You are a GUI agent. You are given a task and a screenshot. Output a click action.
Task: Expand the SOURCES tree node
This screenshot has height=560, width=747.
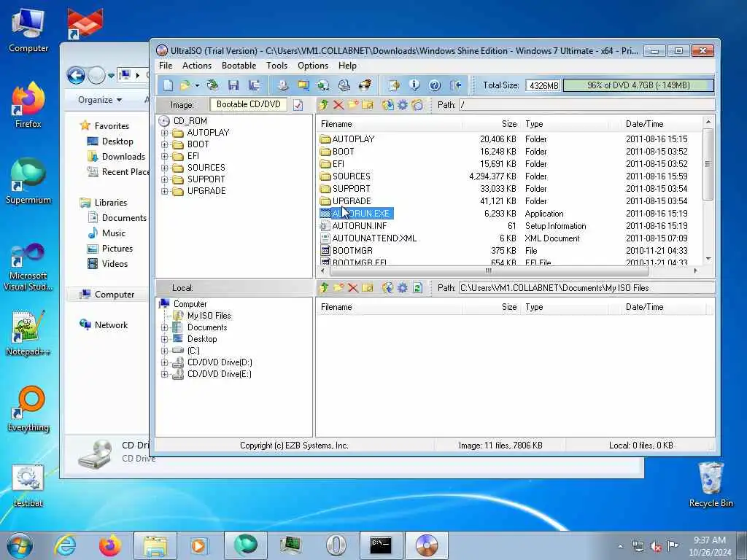click(165, 168)
